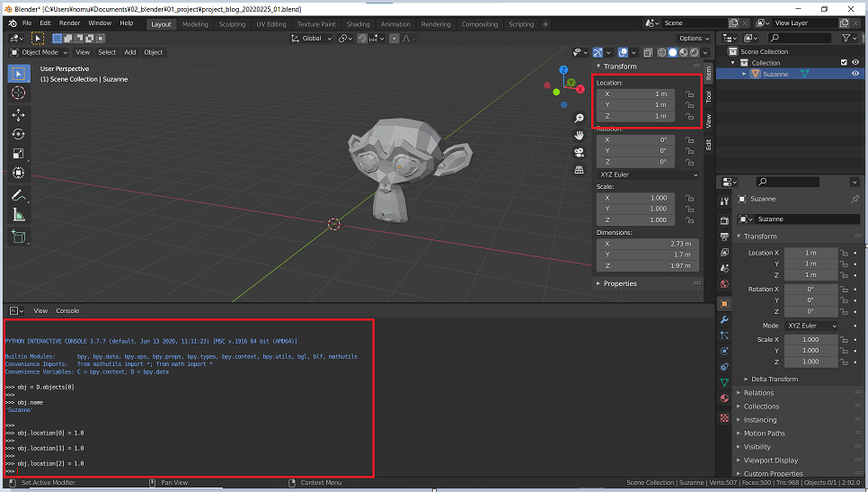This screenshot has width=868, height=492.
Task: Open rotation Mode XYZ Euler dropdown in properties
Action: tap(811, 326)
